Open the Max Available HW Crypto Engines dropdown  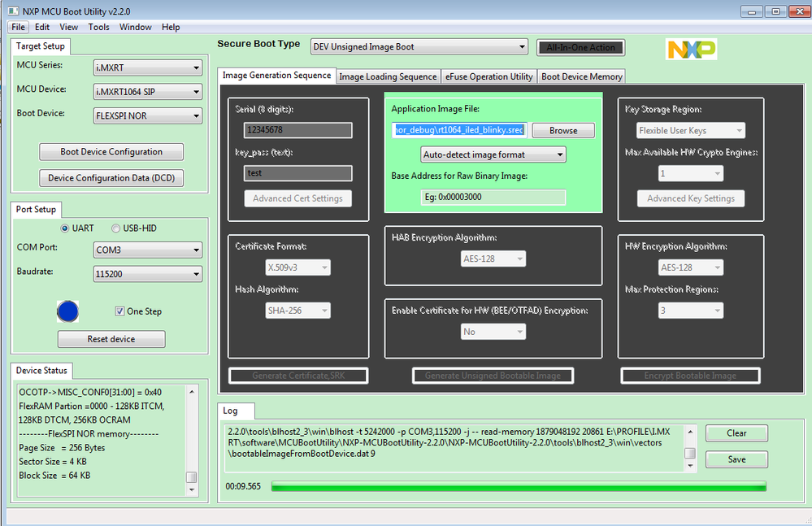pyautogui.click(x=691, y=173)
